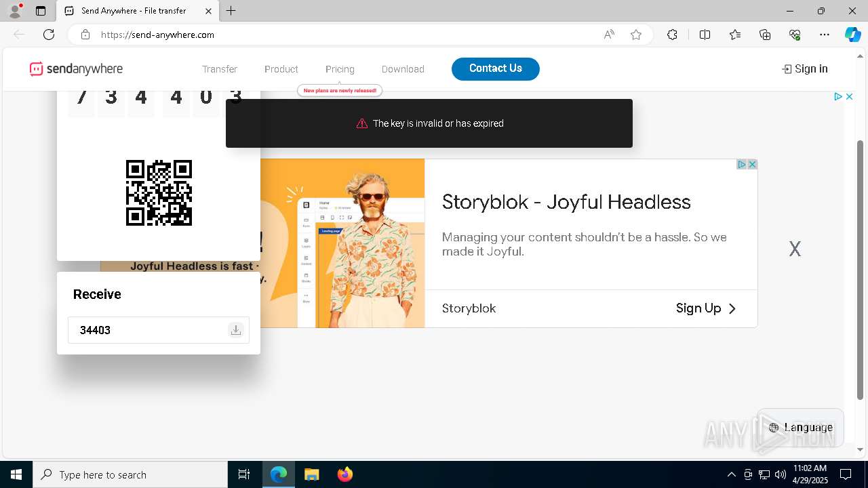Open the network icon in tray
The width and height of the screenshot is (868, 488).
click(764, 474)
